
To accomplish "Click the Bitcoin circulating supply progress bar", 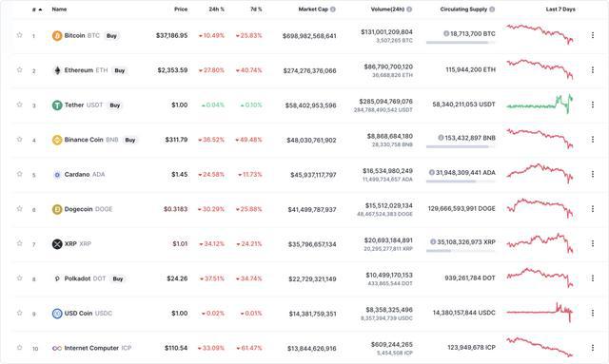I will click(461, 43).
